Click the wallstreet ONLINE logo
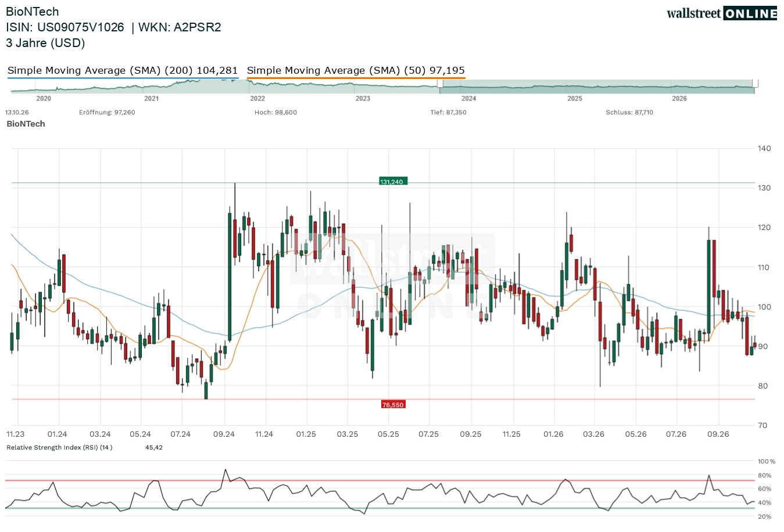784x532 pixels. [722, 13]
